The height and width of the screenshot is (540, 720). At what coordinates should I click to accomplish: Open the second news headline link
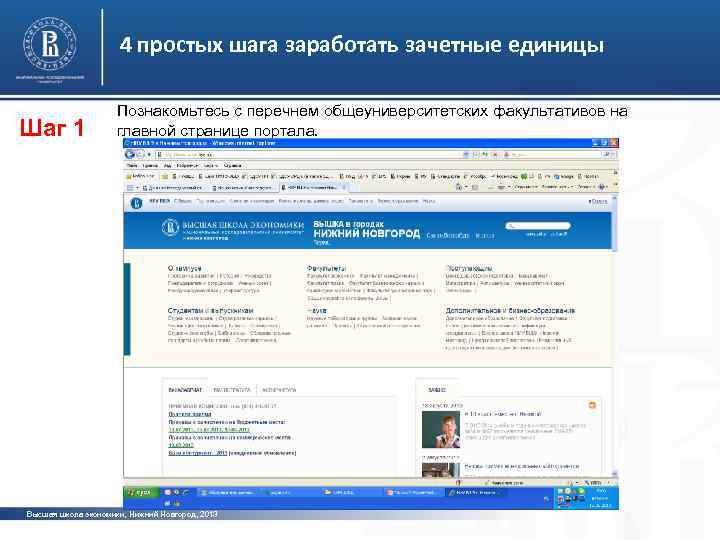(522, 466)
